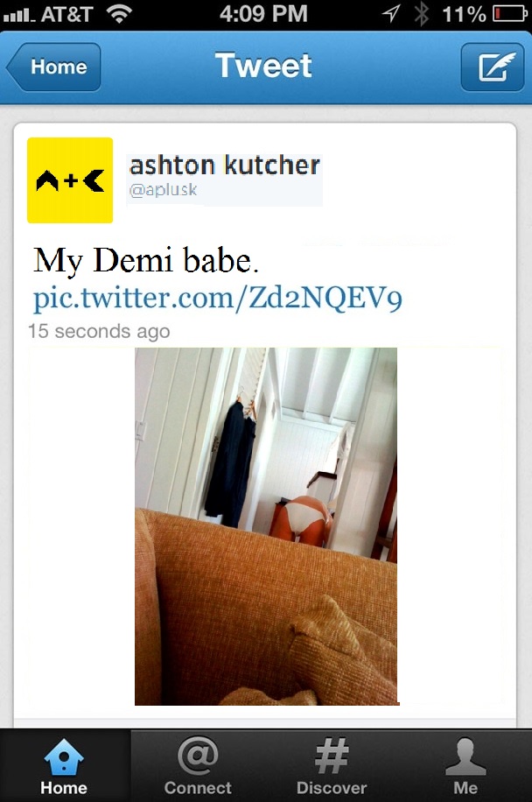The image size is (532, 802).
Task: Go back using the Home button
Action: click(53, 67)
